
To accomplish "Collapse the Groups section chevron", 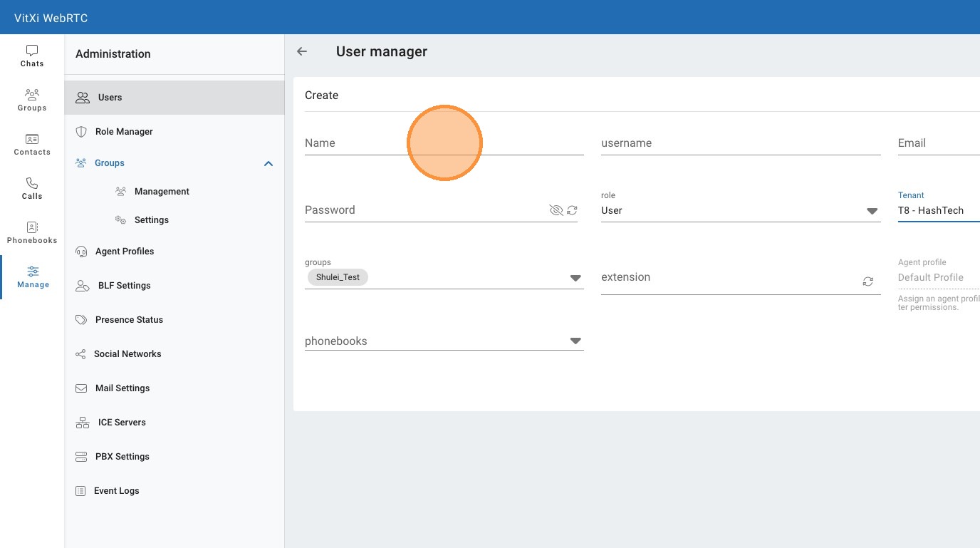I will click(x=269, y=164).
